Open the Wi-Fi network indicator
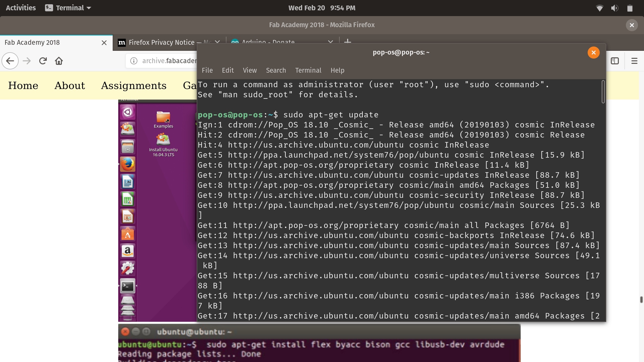 599,8
